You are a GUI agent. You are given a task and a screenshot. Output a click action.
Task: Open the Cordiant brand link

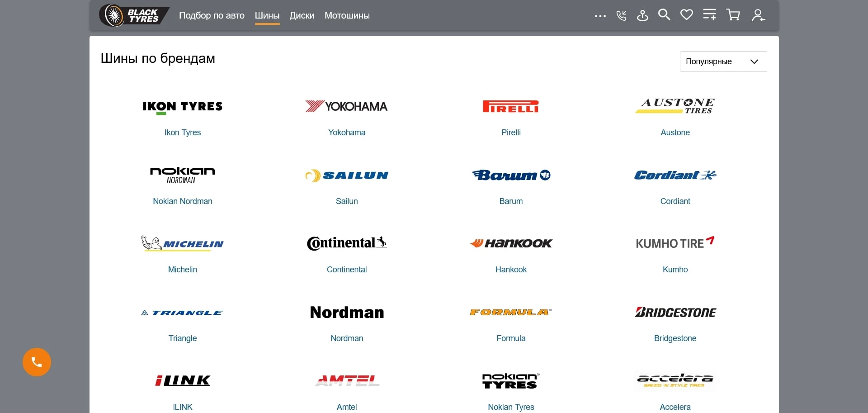click(x=675, y=201)
